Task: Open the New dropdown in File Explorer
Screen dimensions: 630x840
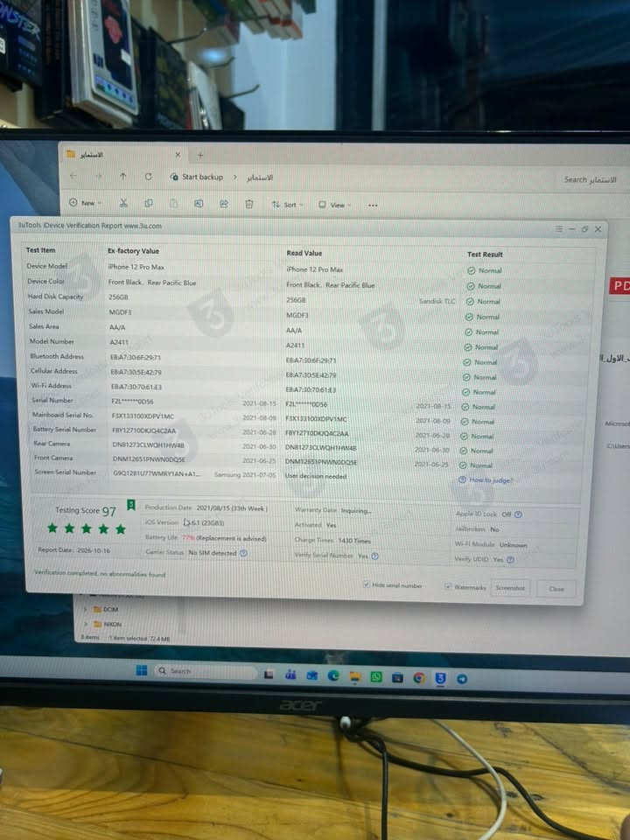Action: click(85, 202)
